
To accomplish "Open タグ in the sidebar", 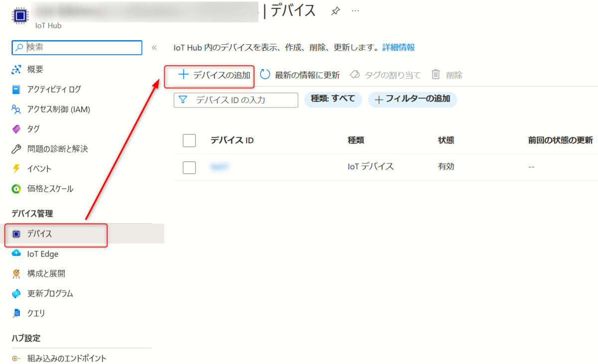I will (33, 129).
